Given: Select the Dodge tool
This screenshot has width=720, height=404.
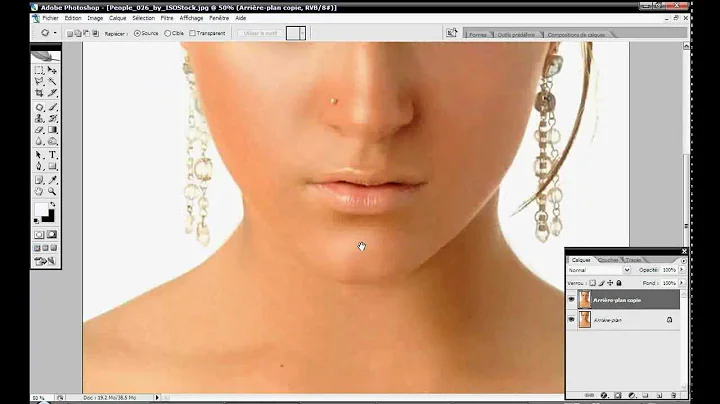Looking at the screenshot, I should 52,142.
